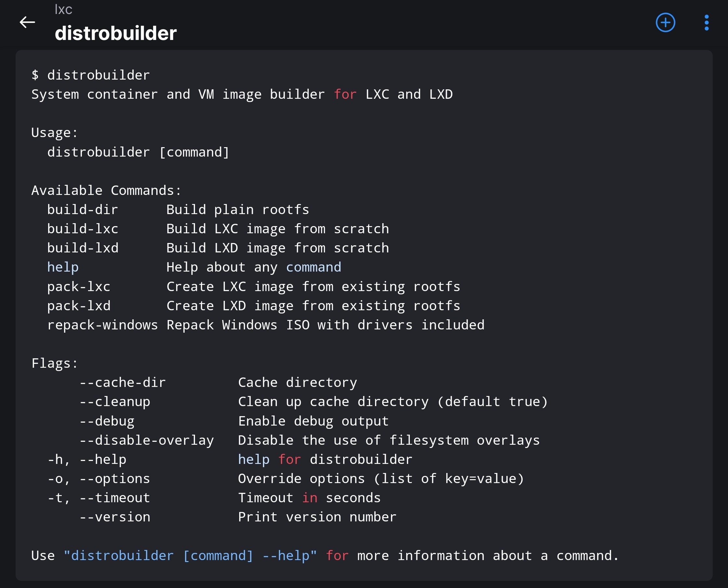Click the "build-lxc" command entry

[x=83, y=229]
